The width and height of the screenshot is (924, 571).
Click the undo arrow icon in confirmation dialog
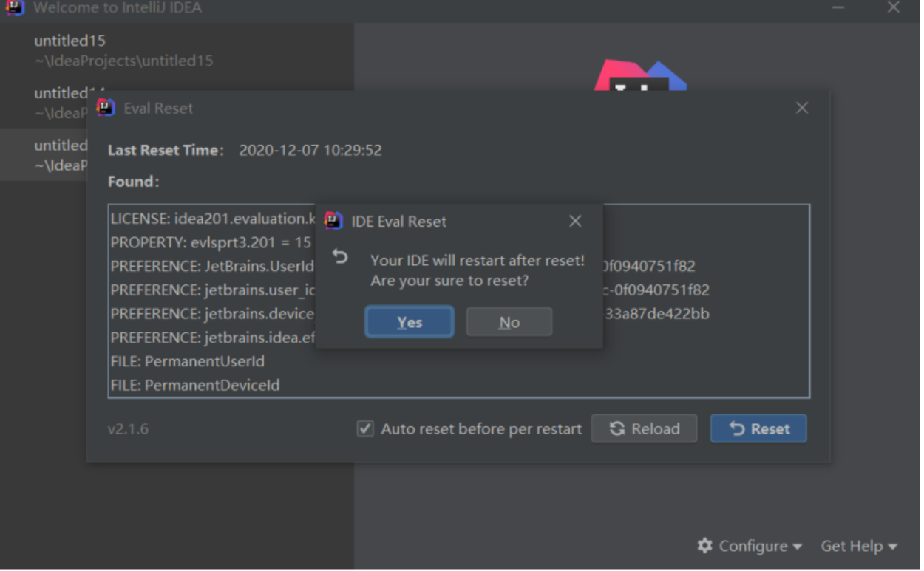(x=339, y=257)
